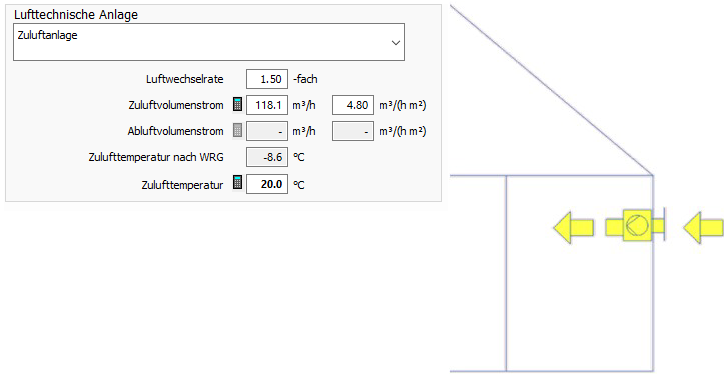
Task: Select the fan unit symbol in diagram
Action: pyautogui.click(x=637, y=225)
